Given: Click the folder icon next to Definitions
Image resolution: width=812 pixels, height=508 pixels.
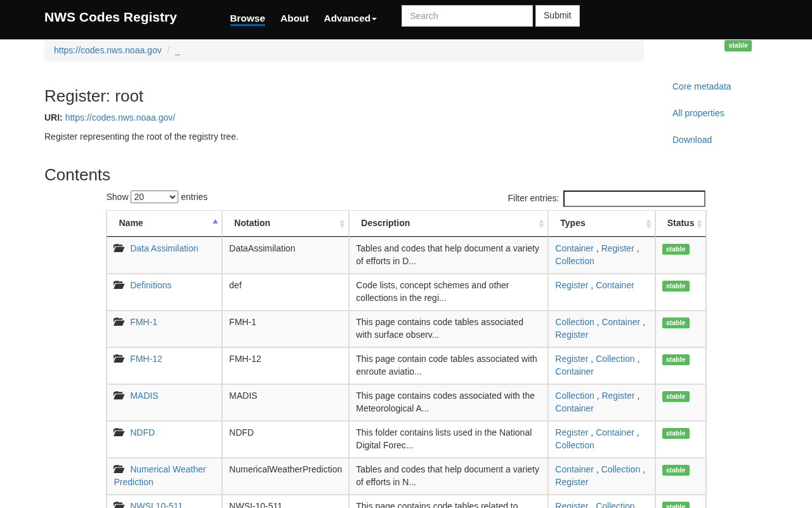Looking at the screenshot, I should pos(119,285).
